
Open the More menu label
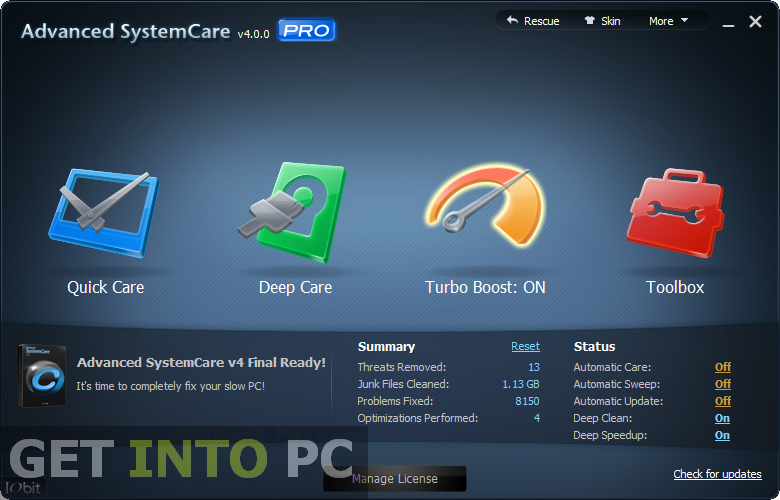tap(661, 21)
